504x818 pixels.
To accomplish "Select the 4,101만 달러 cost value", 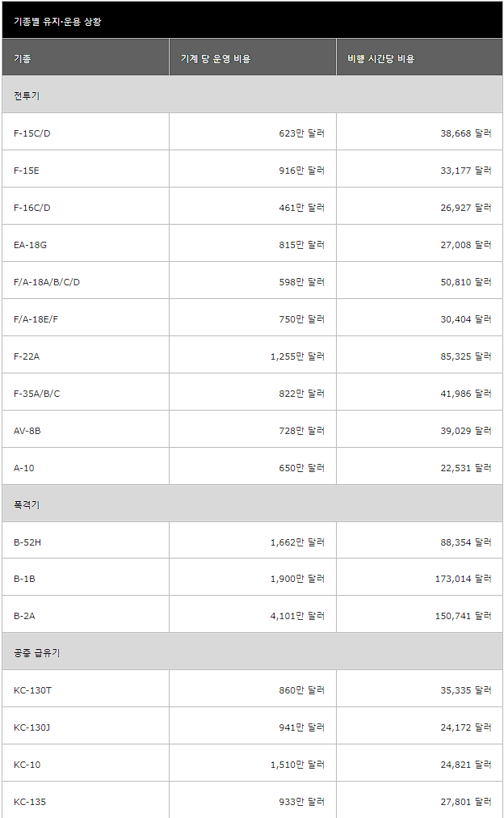I will tap(297, 615).
